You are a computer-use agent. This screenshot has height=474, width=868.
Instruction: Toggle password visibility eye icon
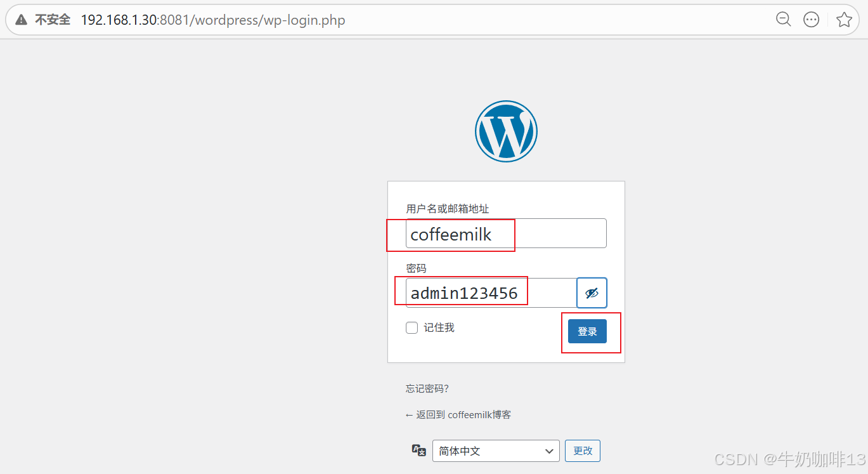pos(592,293)
